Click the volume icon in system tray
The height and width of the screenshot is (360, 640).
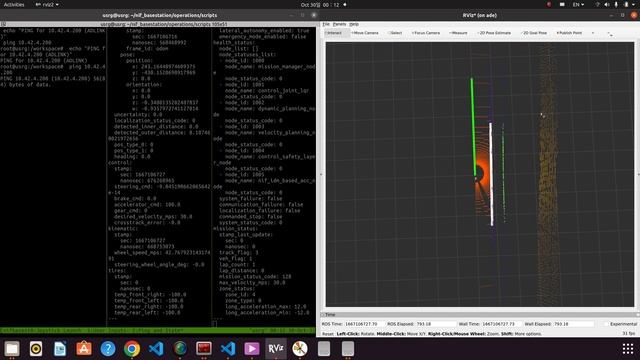pyautogui.click(x=607, y=4)
